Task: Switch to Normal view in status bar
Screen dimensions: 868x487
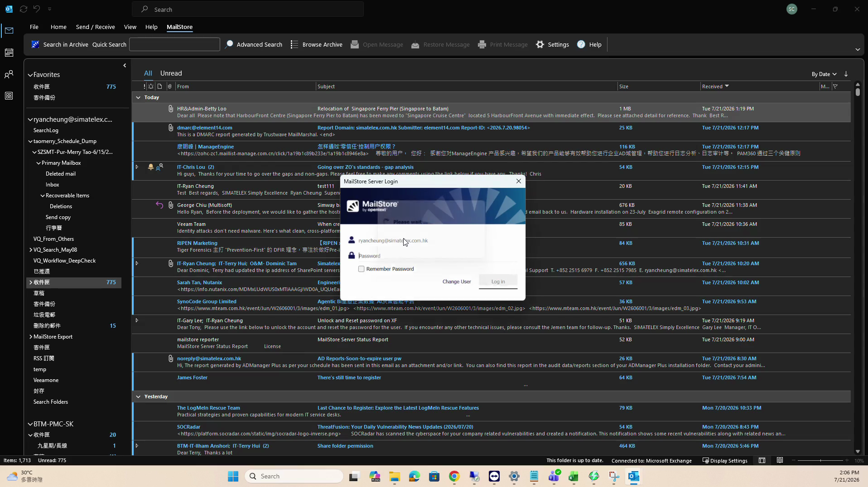Action: point(762,460)
